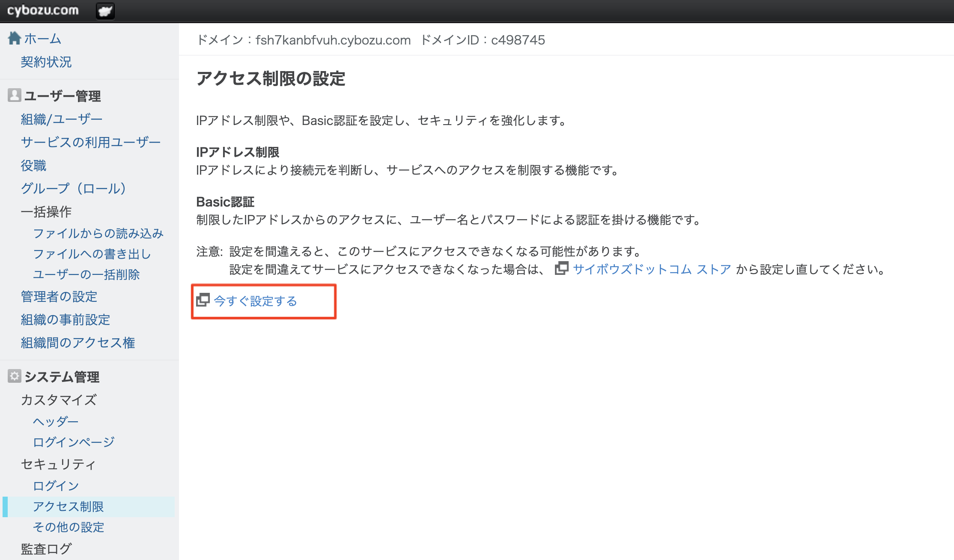Open その他の設定 under security
Screen dimensions: 954x560
tap(69, 527)
